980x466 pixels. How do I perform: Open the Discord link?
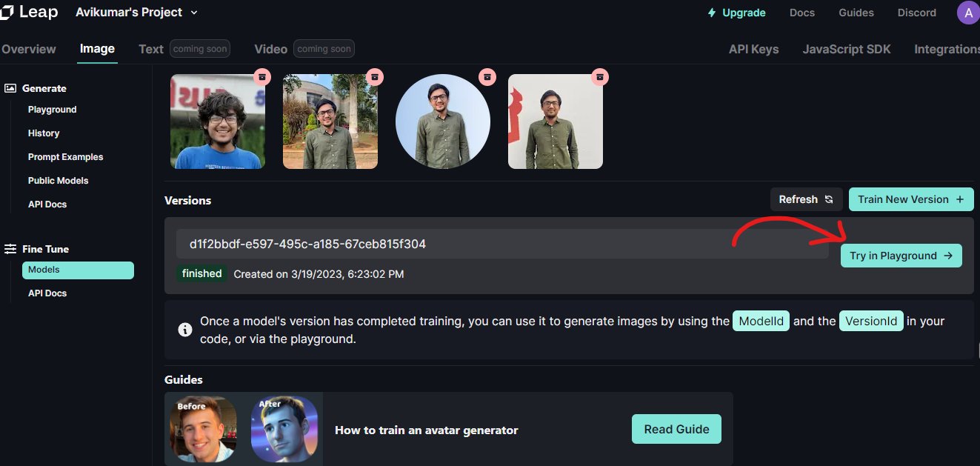(x=917, y=13)
